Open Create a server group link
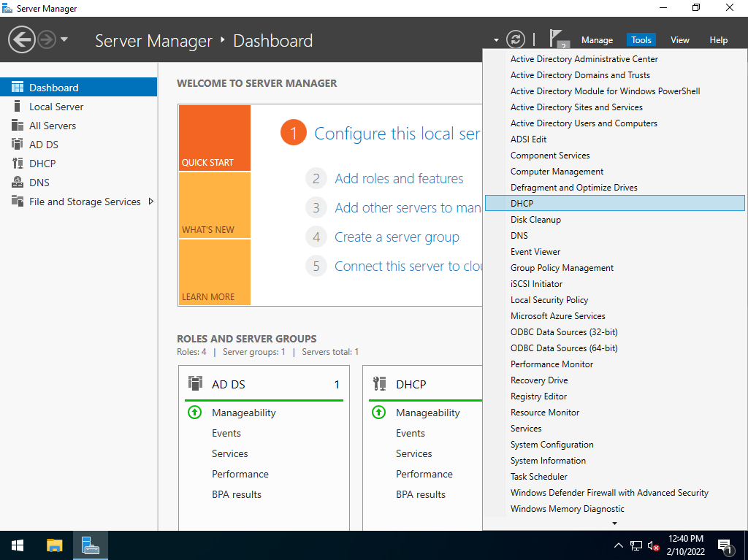This screenshot has width=748, height=560. (x=397, y=237)
